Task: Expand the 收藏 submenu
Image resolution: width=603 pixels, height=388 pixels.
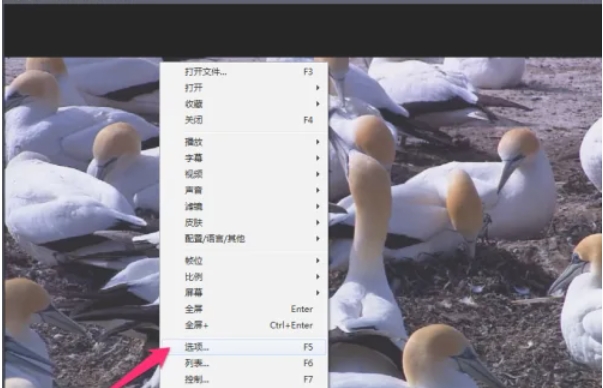Action: click(x=244, y=104)
